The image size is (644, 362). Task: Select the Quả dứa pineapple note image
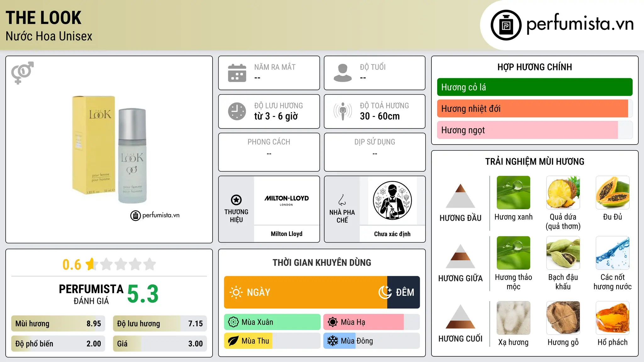563,193
